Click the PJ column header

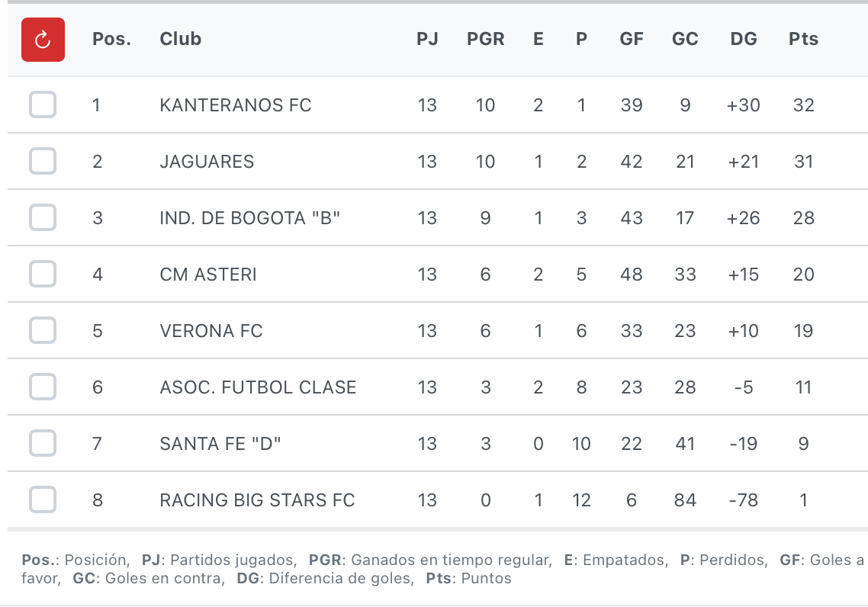click(427, 39)
